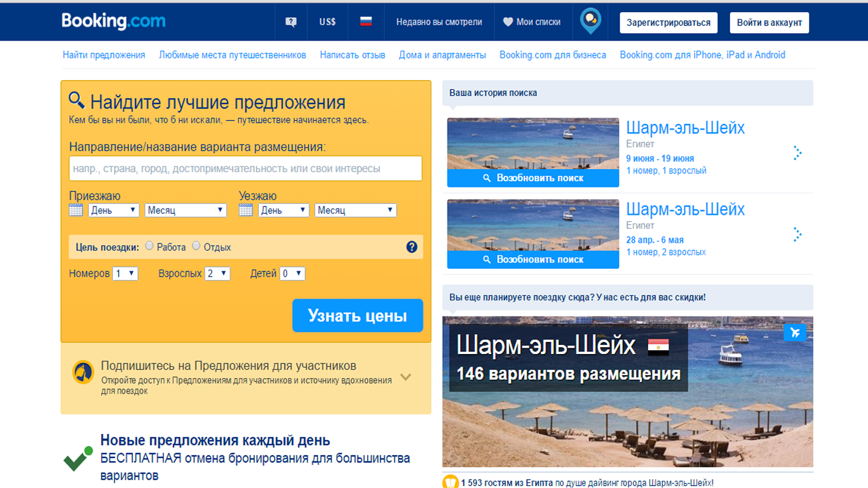Click Войти в аккаунт button
Image resolution: width=868 pixels, height=488 pixels.
(770, 22)
